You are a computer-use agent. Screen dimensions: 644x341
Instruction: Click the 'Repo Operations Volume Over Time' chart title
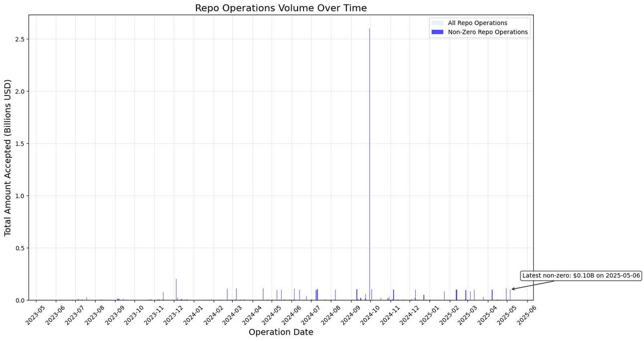coord(281,8)
